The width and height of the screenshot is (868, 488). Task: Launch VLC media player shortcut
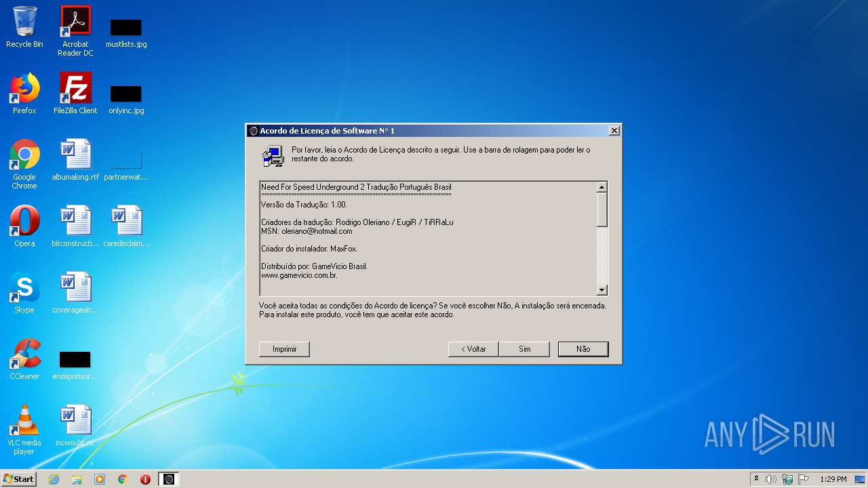point(24,430)
